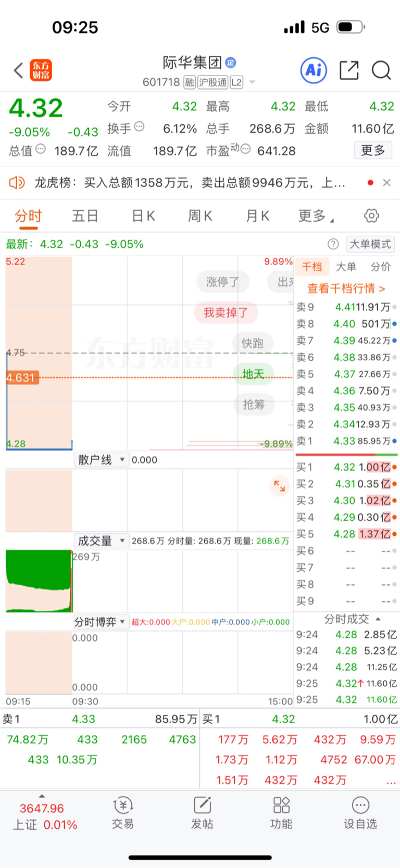Tap the 9:24 2.85亿 trade row

click(x=346, y=634)
